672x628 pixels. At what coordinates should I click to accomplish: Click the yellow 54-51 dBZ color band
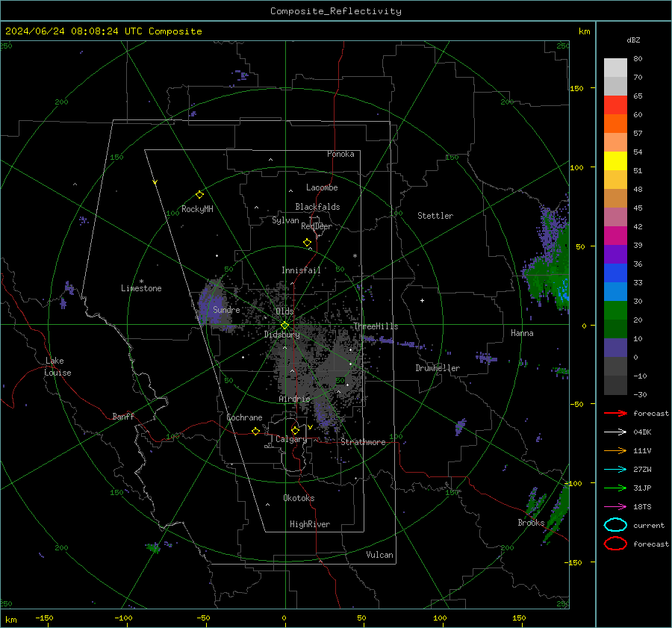[615, 161]
